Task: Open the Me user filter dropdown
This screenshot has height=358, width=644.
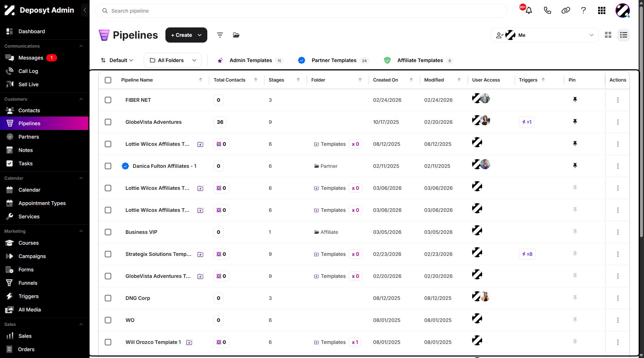Action: (545, 35)
